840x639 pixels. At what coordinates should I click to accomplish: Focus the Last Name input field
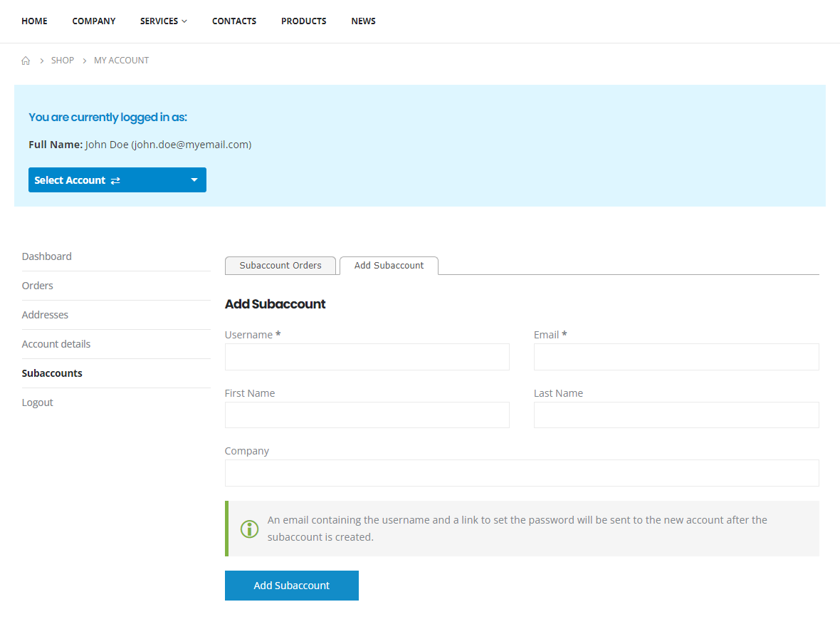pos(676,415)
